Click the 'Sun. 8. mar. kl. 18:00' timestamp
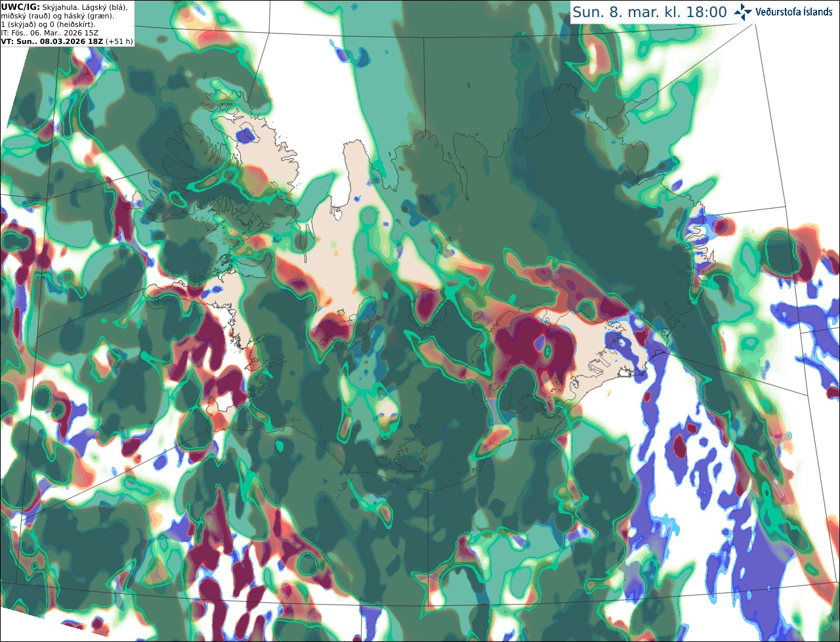Screen dimensions: 840x642 click(x=650, y=12)
